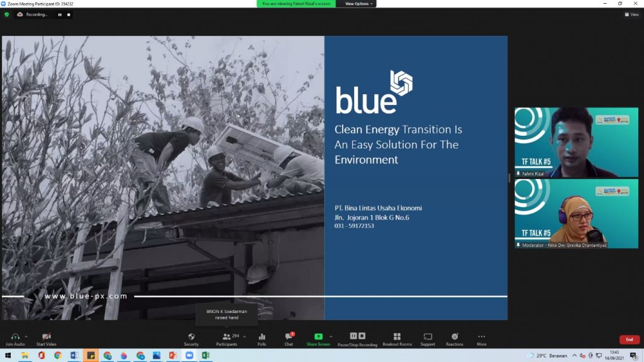Screen dimensions: 644x362
Task: Open the Office app in the taskbar
Action: tap(41, 356)
